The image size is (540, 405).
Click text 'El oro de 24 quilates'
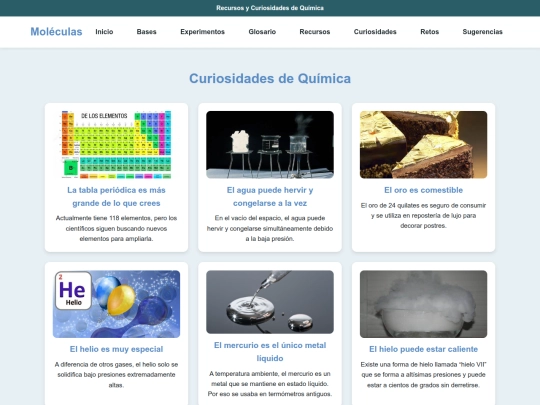[424, 216]
